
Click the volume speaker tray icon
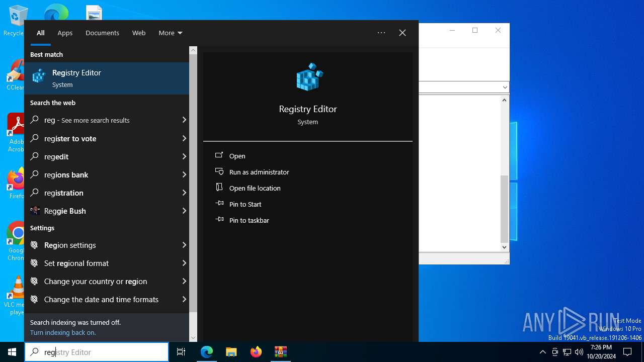(579, 352)
